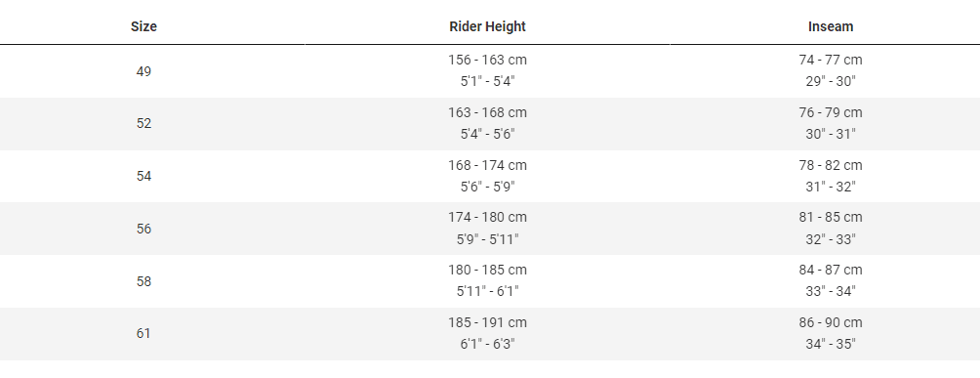Click inseam 74 - 77 cm
980x378 pixels.
click(830, 61)
